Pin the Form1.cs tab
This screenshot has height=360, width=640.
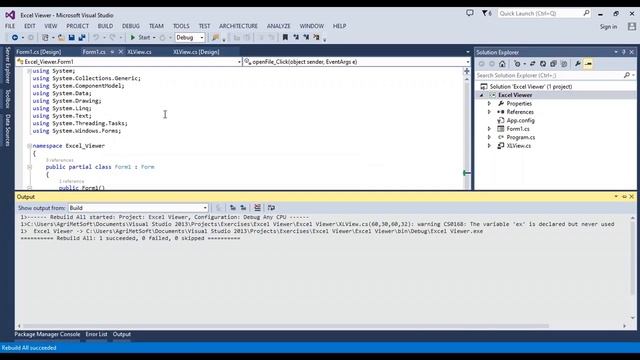(x=112, y=52)
